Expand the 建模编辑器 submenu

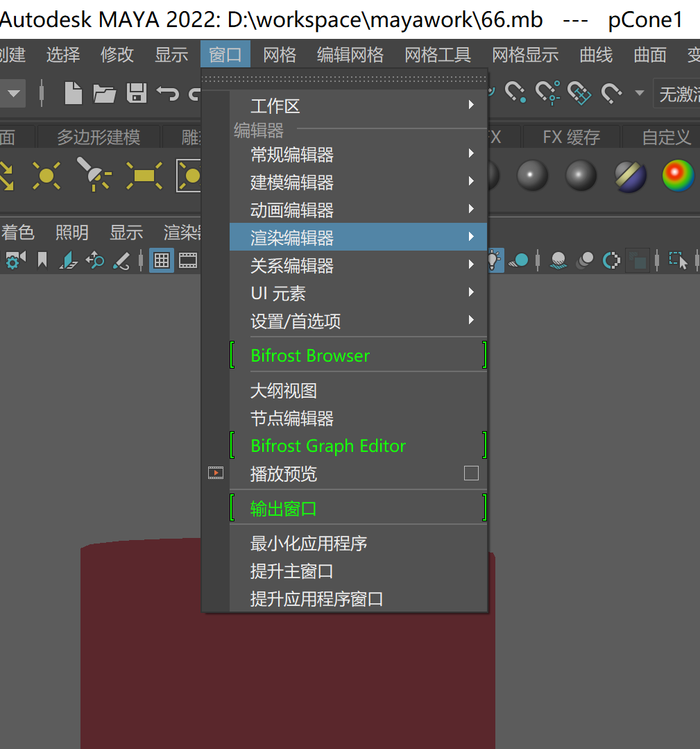[x=358, y=182]
